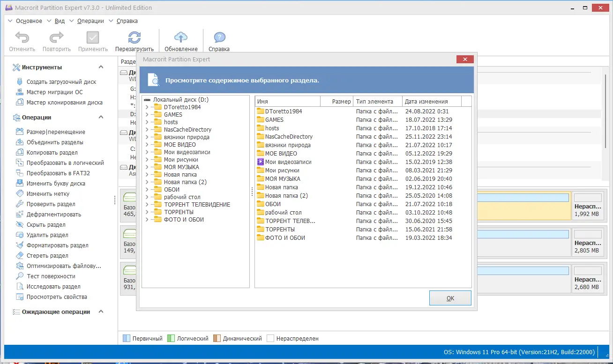Sort by 'Размер' column header
This screenshot has width=613, height=364.
(336, 101)
